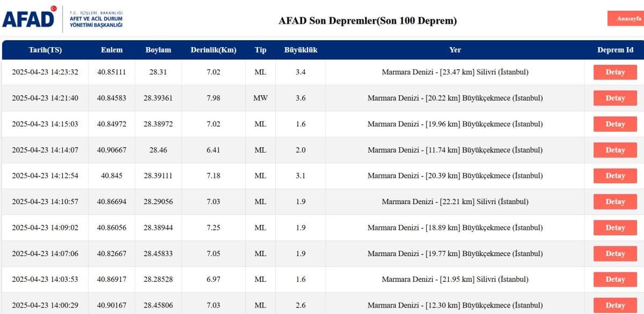The image size is (644, 314).
Task: Open Detay for the 14:07:06 earthquake
Action: [x=615, y=253]
